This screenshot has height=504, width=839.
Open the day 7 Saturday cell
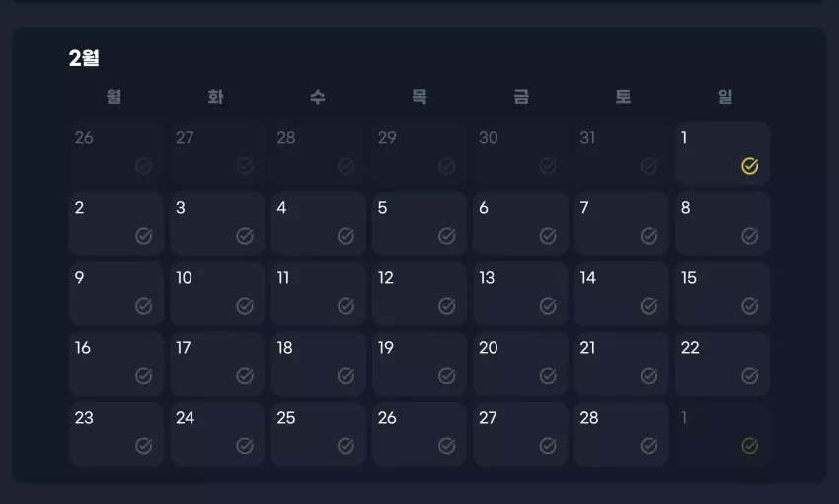click(621, 224)
